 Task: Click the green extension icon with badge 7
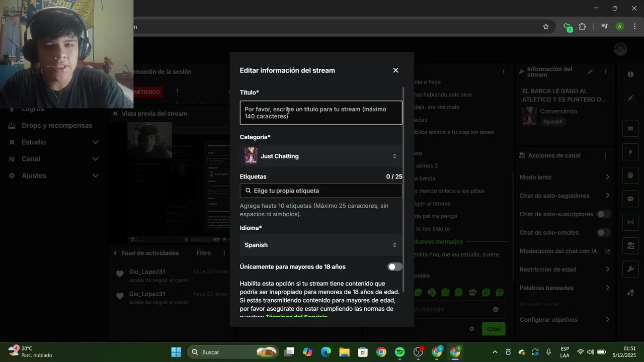click(568, 27)
